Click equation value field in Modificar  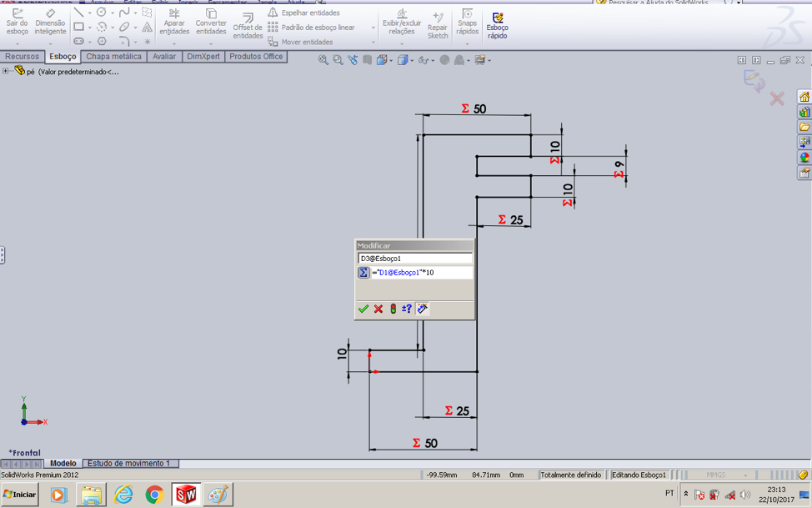pos(422,272)
